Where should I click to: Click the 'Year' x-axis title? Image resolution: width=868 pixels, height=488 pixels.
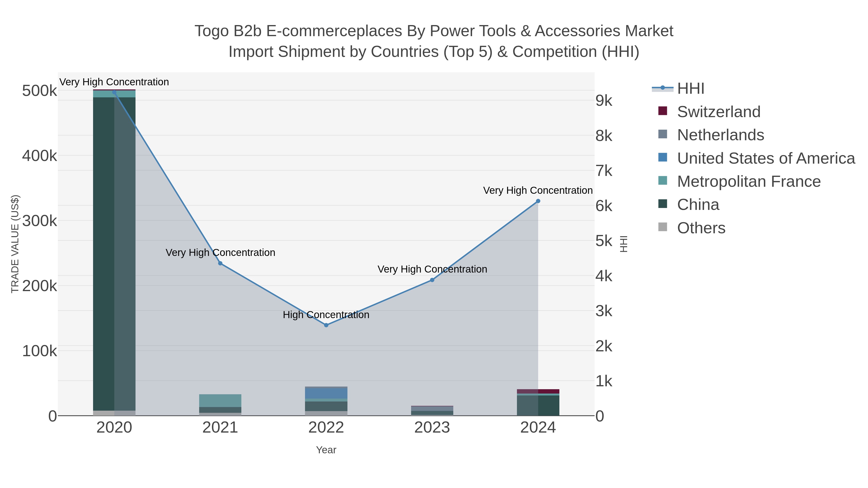point(326,450)
